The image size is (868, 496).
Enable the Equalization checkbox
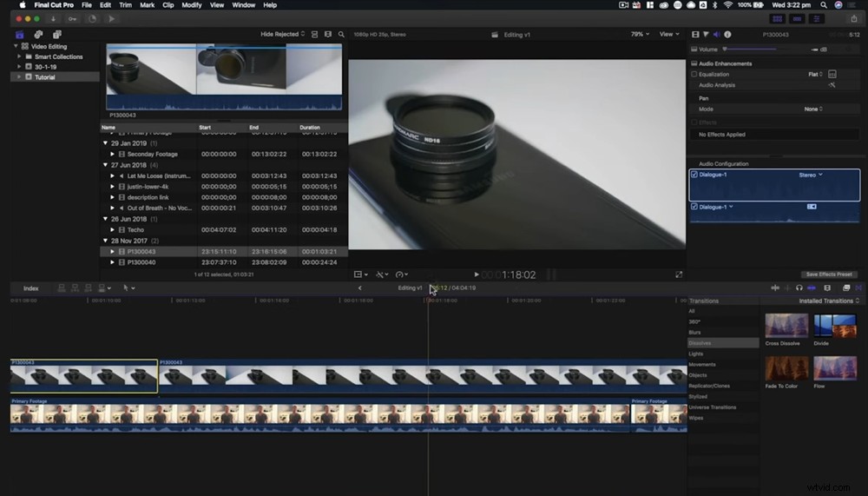click(x=694, y=74)
